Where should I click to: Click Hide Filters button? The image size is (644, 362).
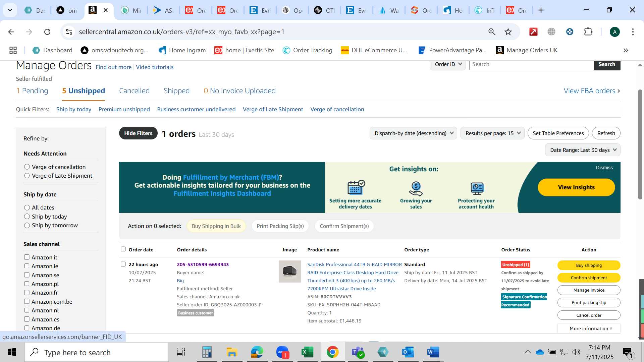[x=138, y=133]
